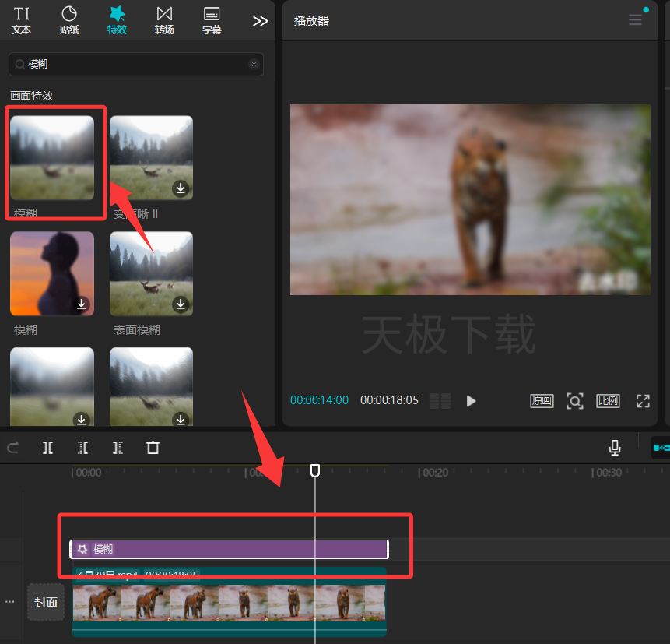This screenshot has height=644, width=670.
Task: Play the video preview
Action: tap(471, 401)
